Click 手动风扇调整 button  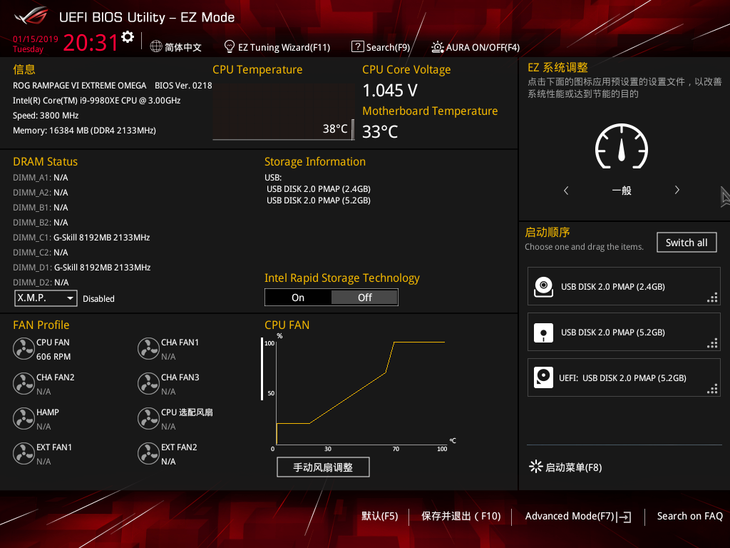tap(323, 467)
